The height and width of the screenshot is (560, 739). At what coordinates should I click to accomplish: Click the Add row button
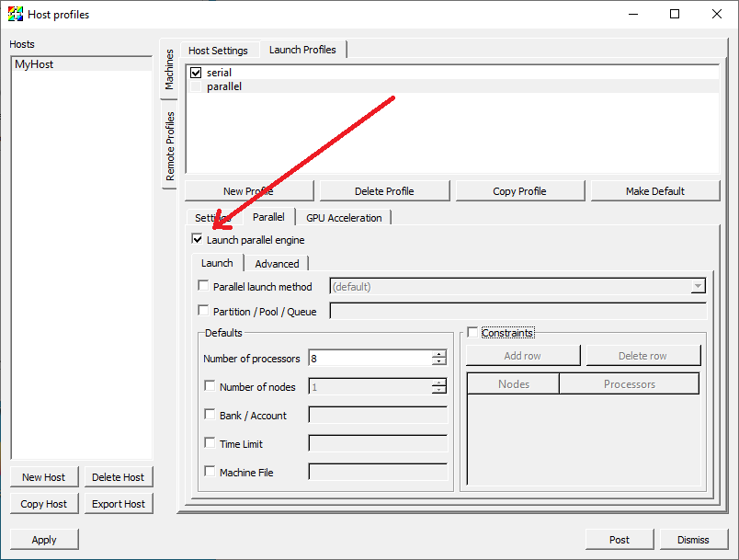pyautogui.click(x=523, y=356)
